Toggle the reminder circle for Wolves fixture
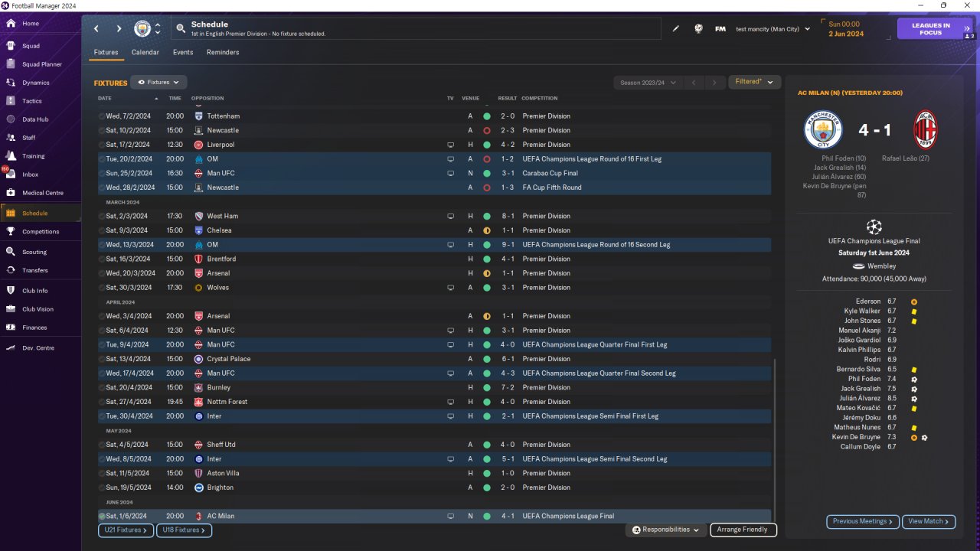Screen dimensions: 980x551 coord(102,288)
